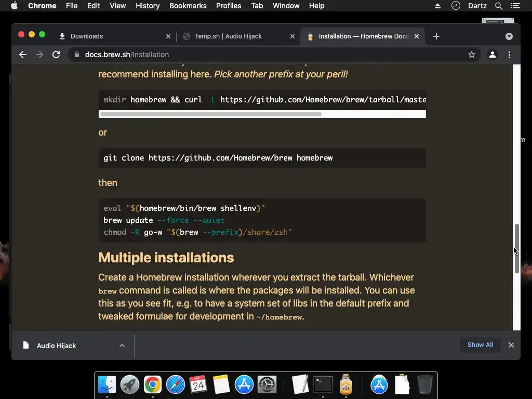Close the Temp.sh tab
This screenshot has width=532, height=399.
292,36
